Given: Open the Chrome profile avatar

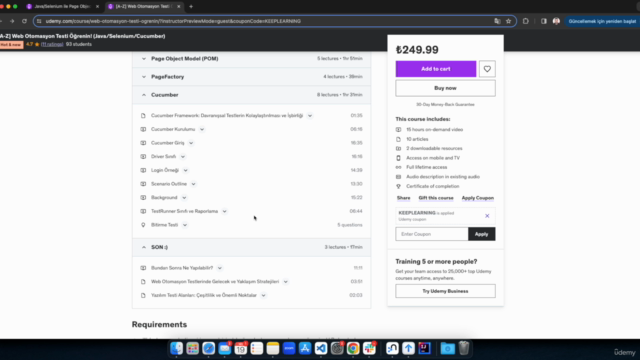Looking at the screenshot, I should tap(556, 21).
